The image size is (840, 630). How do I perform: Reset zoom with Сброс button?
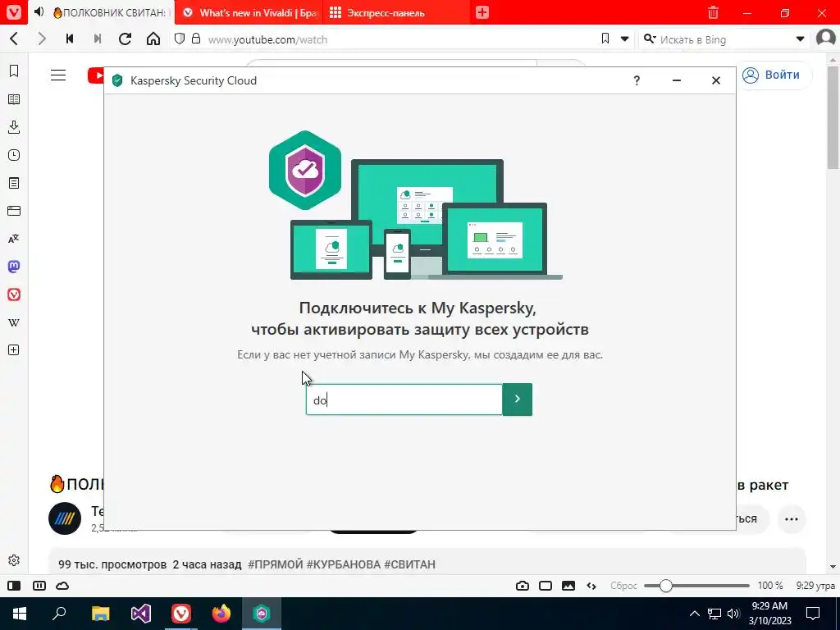(x=623, y=586)
